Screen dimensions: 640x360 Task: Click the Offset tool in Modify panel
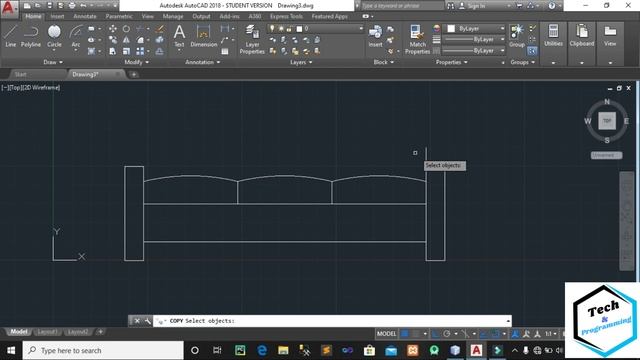160,51
